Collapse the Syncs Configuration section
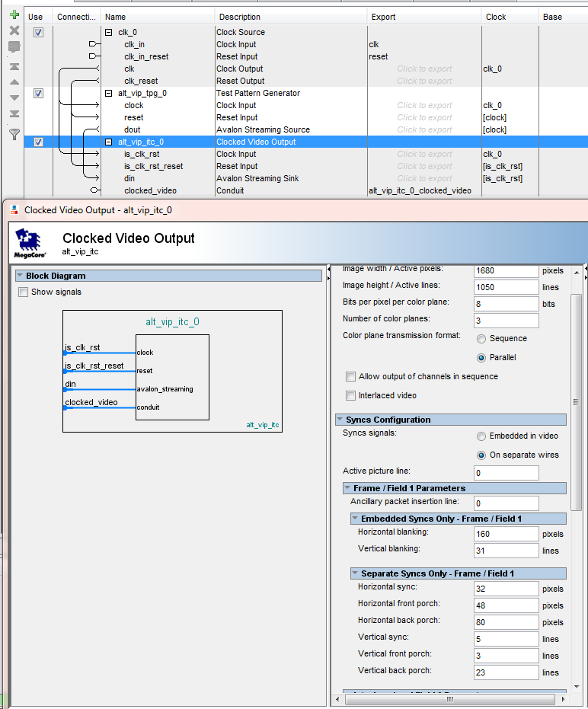Image resolution: width=588 pixels, height=709 pixels. click(340, 419)
